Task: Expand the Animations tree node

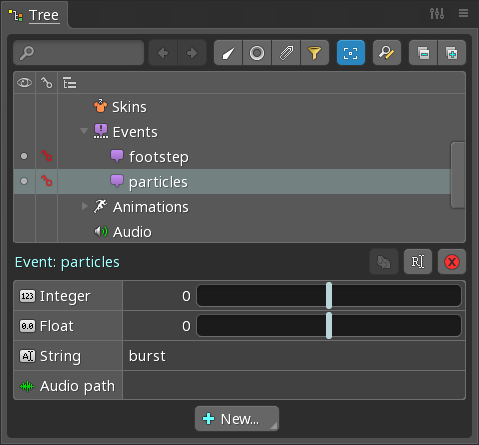Action: pos(84,206)
